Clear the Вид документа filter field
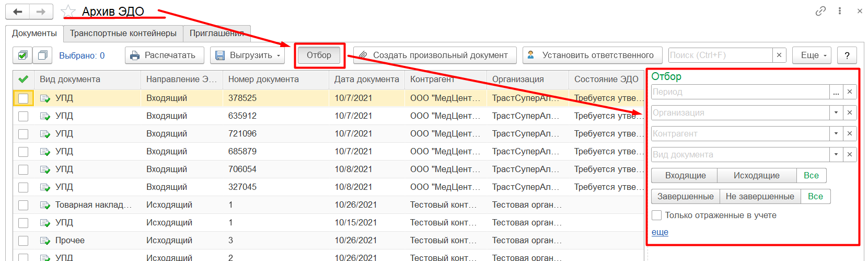This screenshot has width=868, height=261. [x=850, y=154]
